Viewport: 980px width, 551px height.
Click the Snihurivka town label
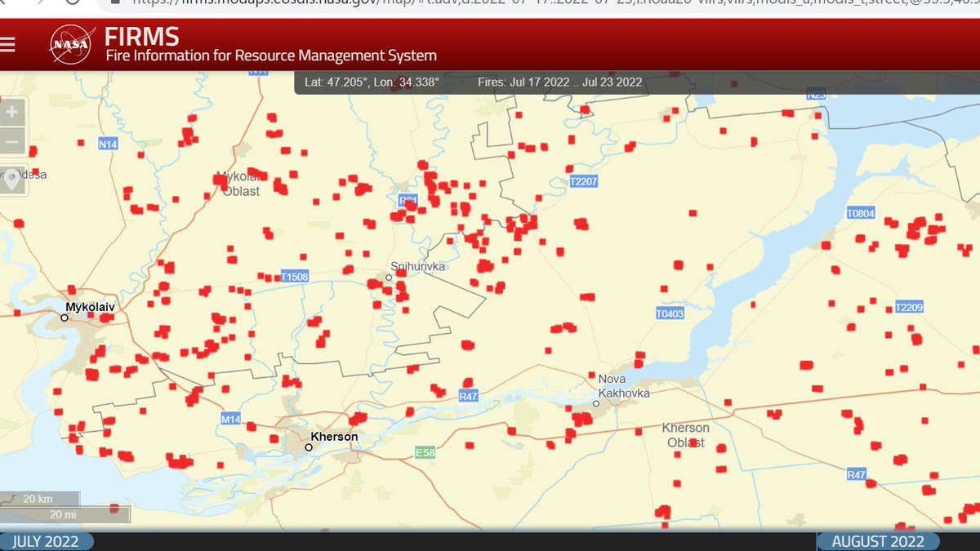[x=418, y=267]
